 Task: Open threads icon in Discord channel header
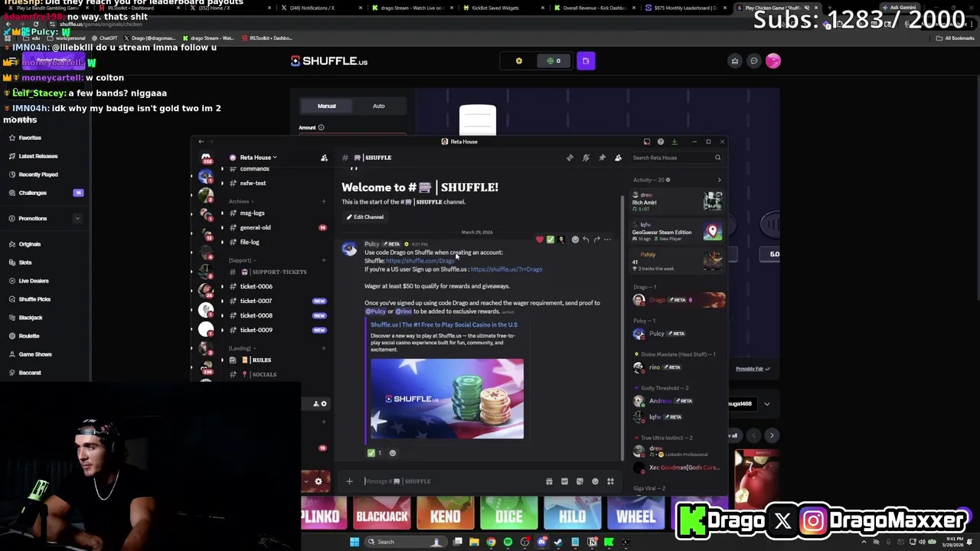tap(570, 158)
